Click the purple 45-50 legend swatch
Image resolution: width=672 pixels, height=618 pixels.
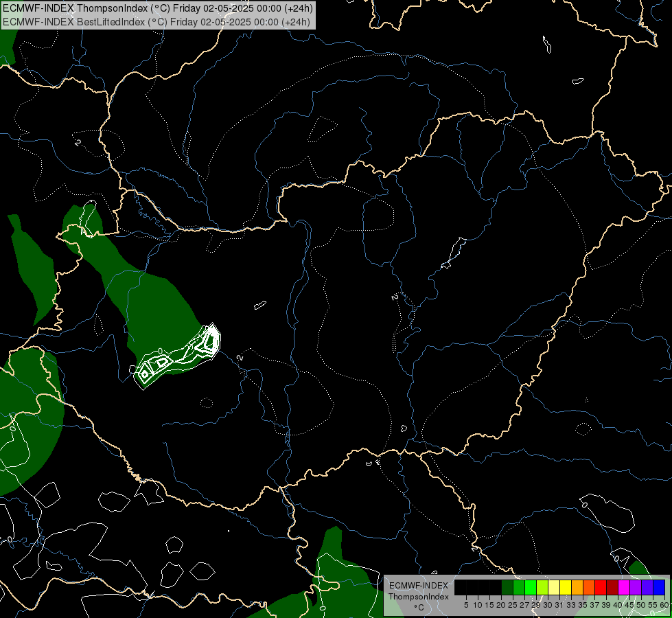636,587
